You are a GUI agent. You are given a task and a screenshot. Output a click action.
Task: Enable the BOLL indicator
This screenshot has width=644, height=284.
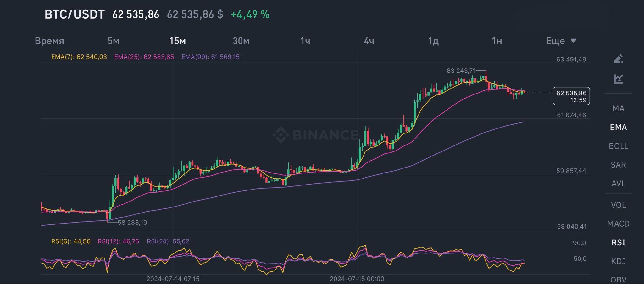[618, 146]
